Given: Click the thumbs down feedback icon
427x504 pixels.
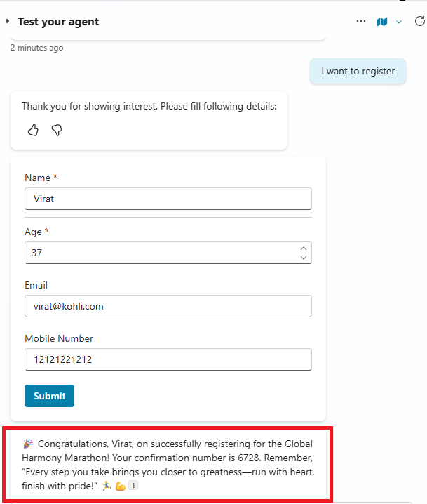Looking at the screenshot, I should pos(57,130).
